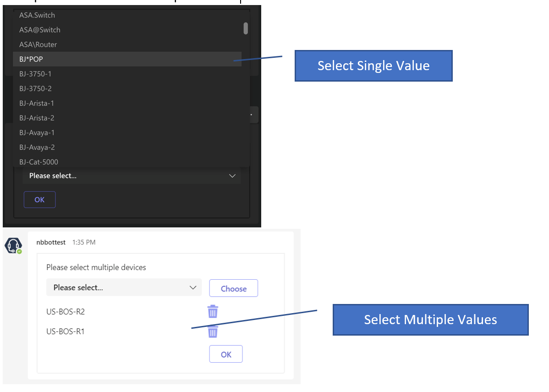The width and height of the screenshot is (549, 392).
Task: Select the highlighted BJ*POP entry
Action: pos(31,59)
